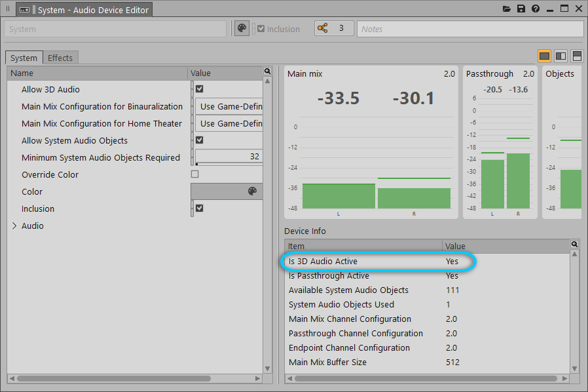588x392 pixels.
Task: Switch to top-bottom split layout icon
Action: [x=577, y=56]
